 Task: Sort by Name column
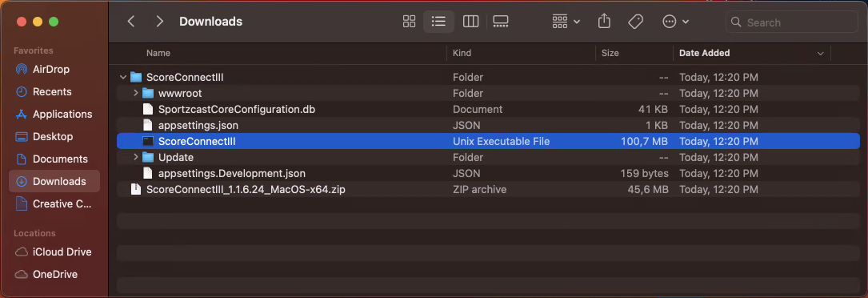pos(158,53)
